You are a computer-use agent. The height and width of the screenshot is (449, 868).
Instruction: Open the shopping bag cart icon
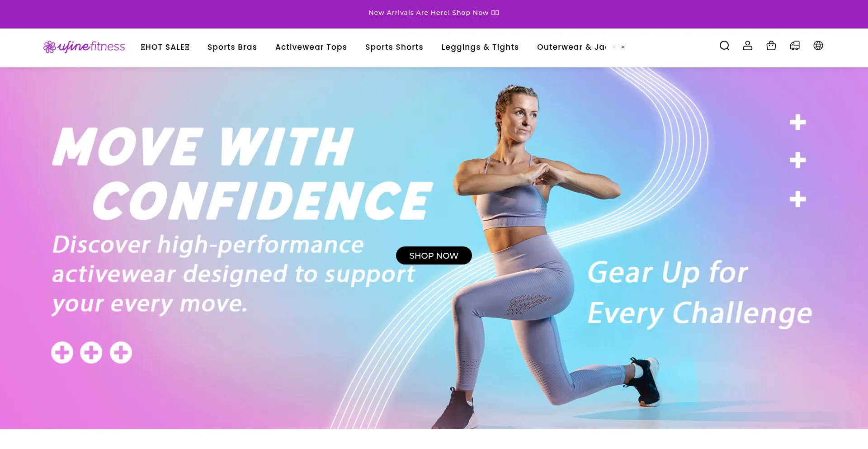click(771, 46)
